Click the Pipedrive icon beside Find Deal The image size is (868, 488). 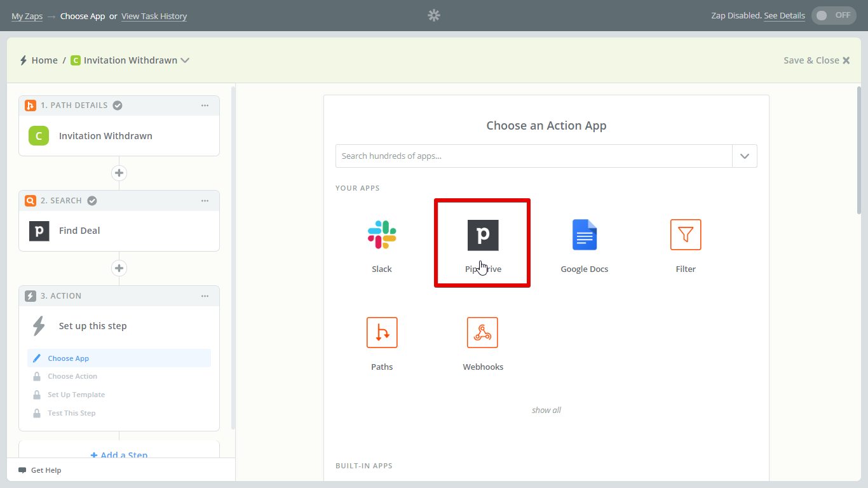39,231
